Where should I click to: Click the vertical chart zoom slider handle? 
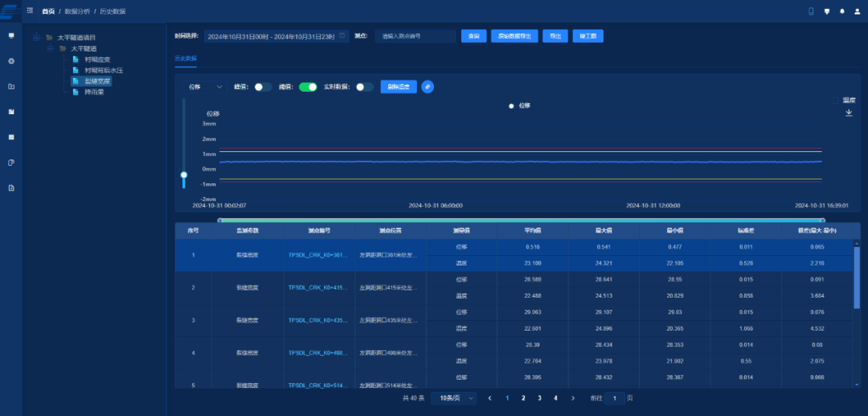click(184, 175)
